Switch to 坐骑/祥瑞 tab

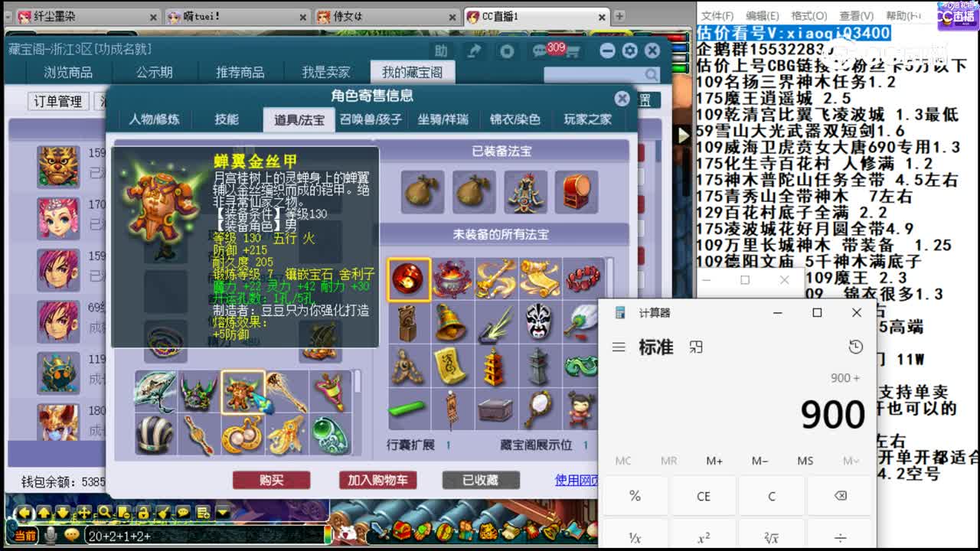coord(443,119)
